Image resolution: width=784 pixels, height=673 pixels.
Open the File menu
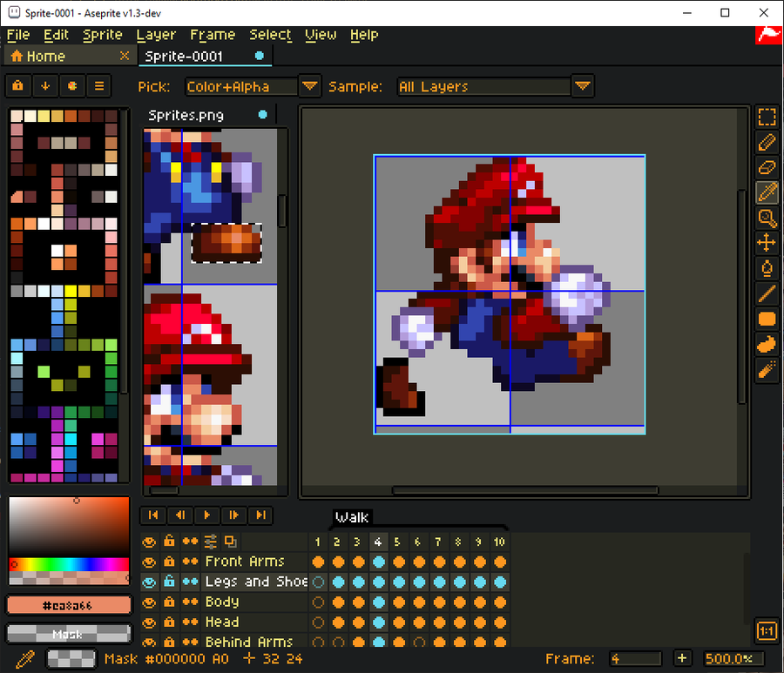click(x=18, y=35)
